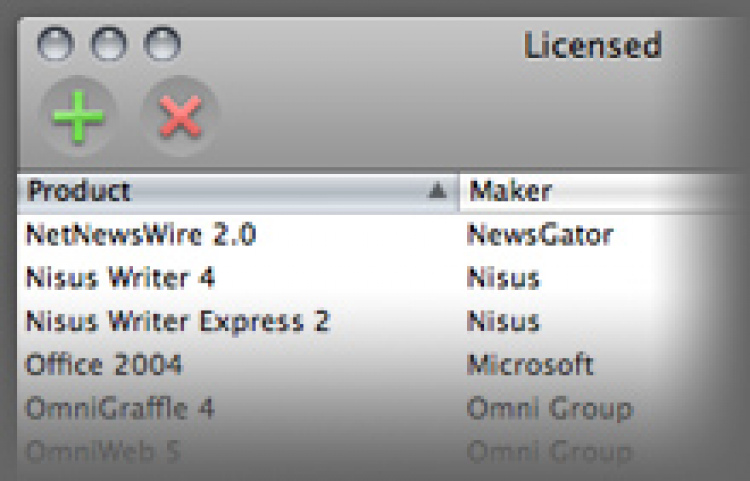Screen dimensions: 750x481
Task: Select the OmniWeb 5 entry
Action: pos(103,452)
